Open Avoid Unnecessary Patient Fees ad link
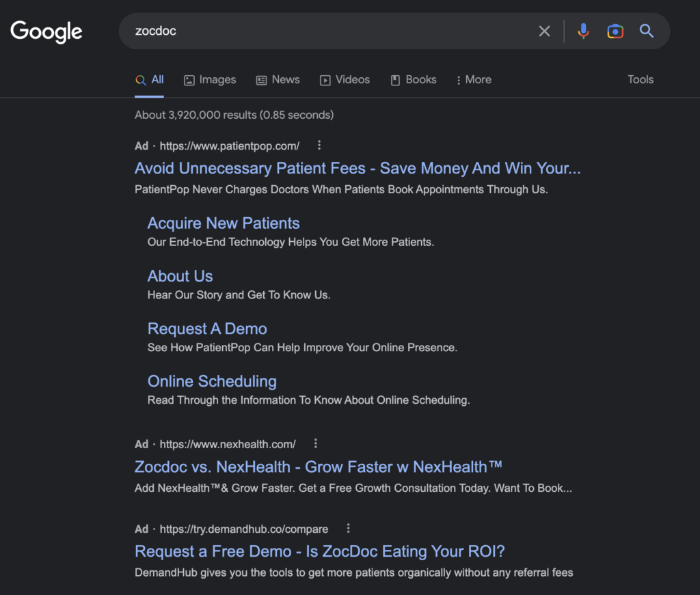Screen dimensions: 700x595 click(358, 168)
